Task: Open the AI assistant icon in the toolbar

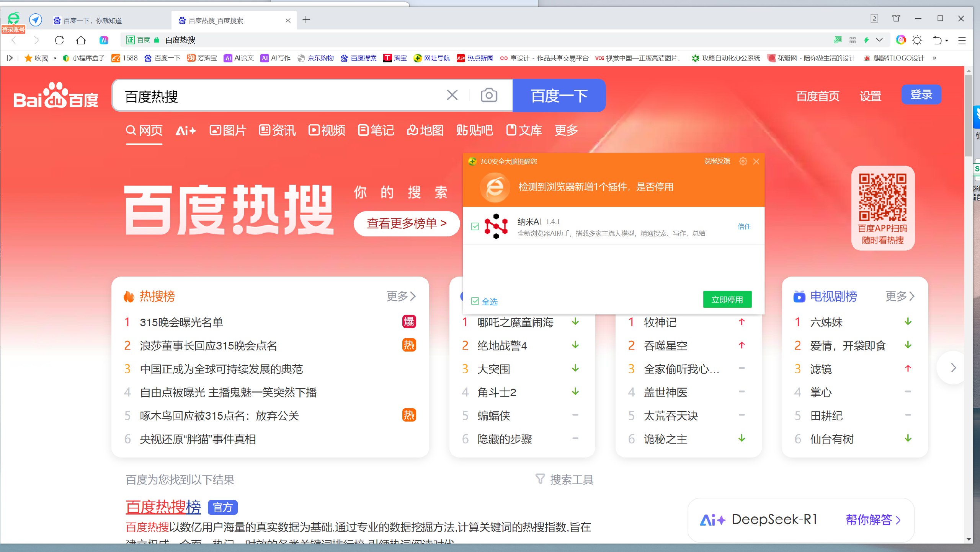Action: (104, 40)
